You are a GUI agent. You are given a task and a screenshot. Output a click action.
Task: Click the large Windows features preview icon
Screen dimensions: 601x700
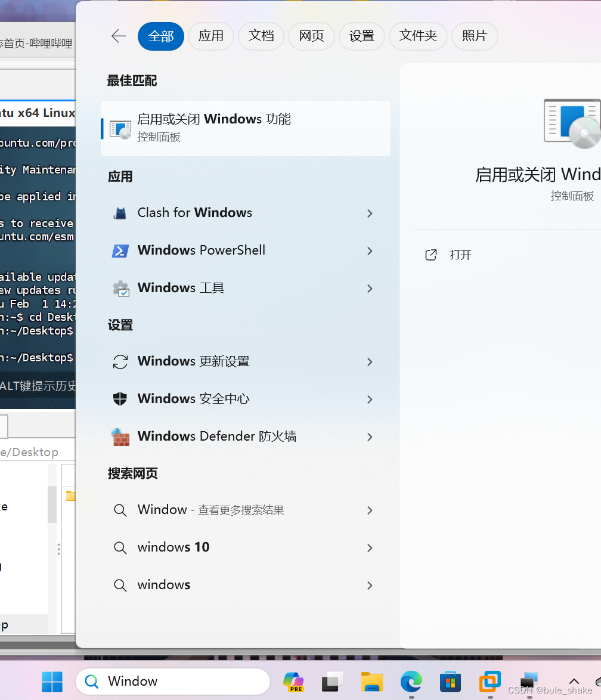point(572,123)
